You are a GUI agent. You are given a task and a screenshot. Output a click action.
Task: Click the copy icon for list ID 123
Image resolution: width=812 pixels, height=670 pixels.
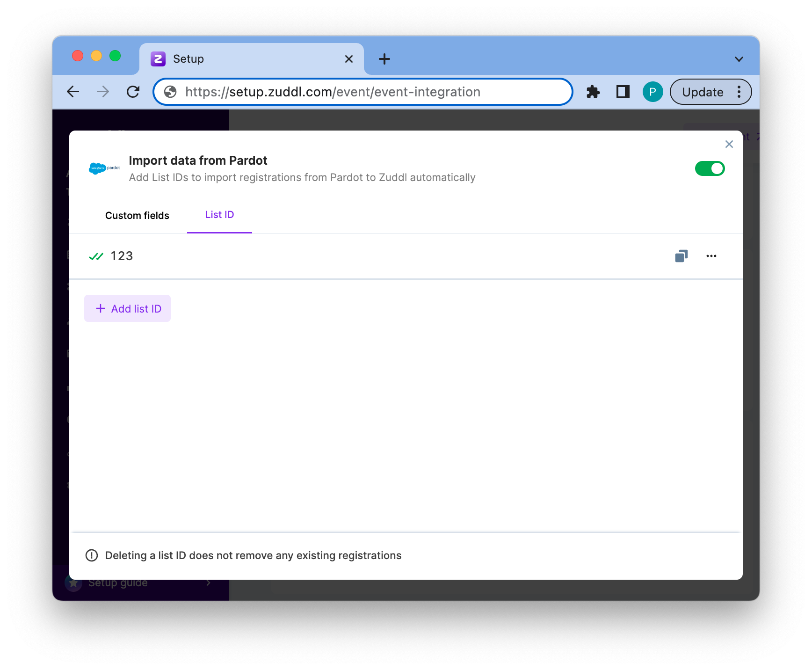pos(681,256)
